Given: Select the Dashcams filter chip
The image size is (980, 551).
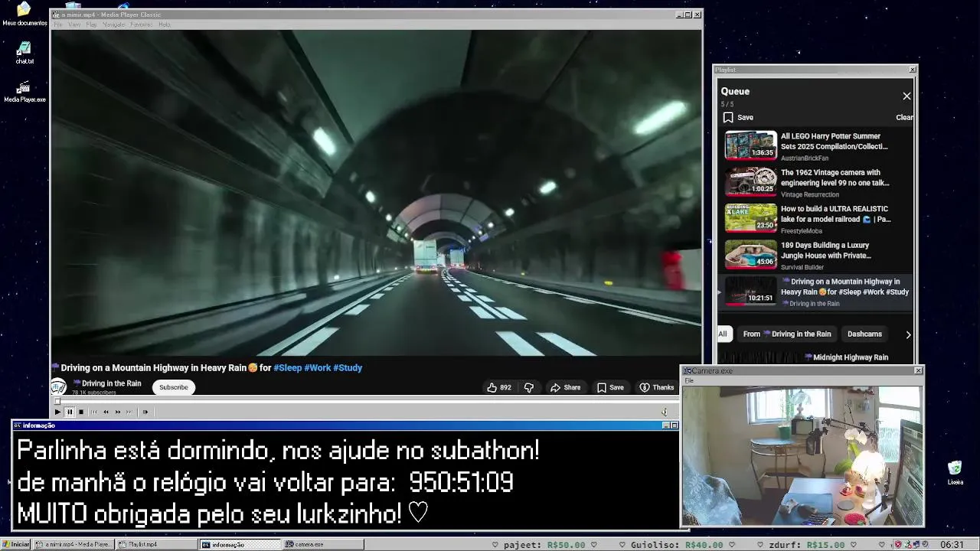Looking at the screenshot, I should 864,334.
